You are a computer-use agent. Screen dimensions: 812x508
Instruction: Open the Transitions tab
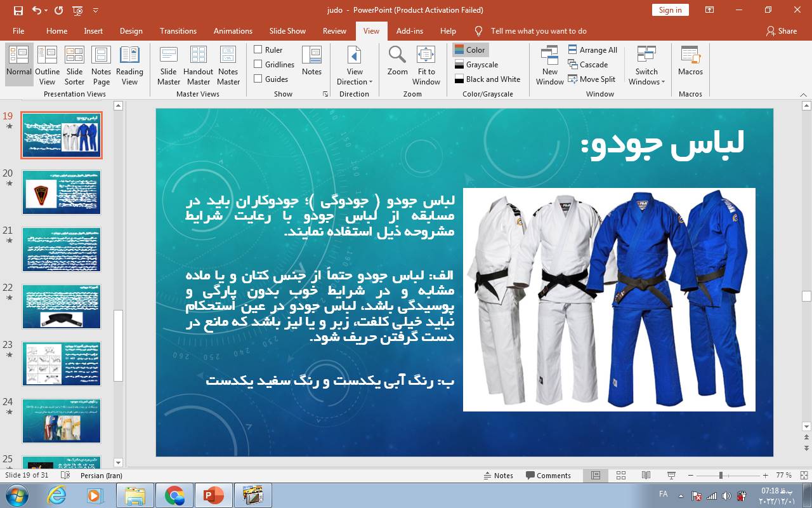[x=178, y=30]
